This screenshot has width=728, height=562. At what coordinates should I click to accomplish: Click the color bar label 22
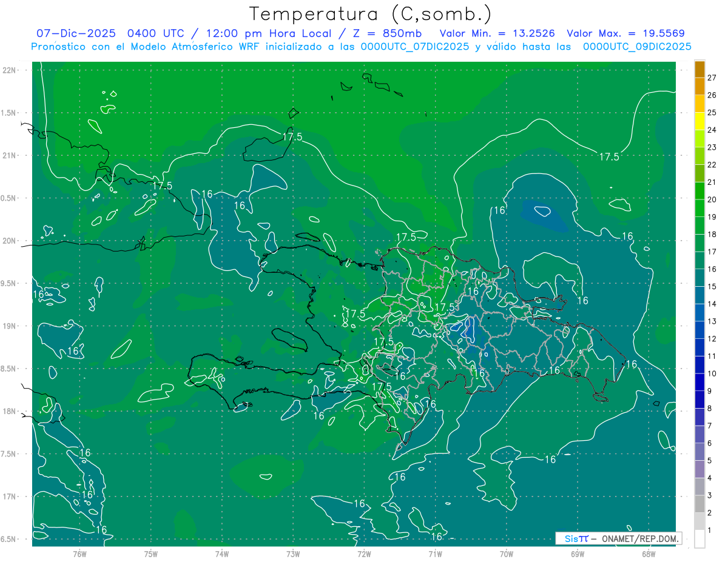[712, 165]
